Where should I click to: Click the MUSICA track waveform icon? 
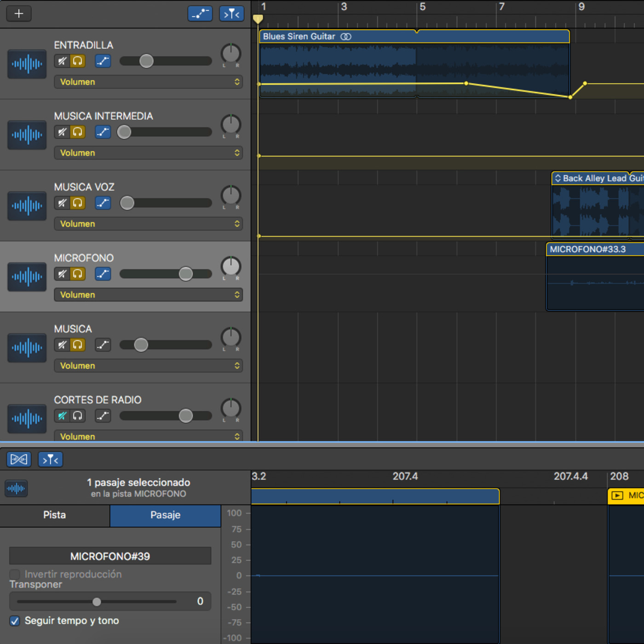click(27, 347)
